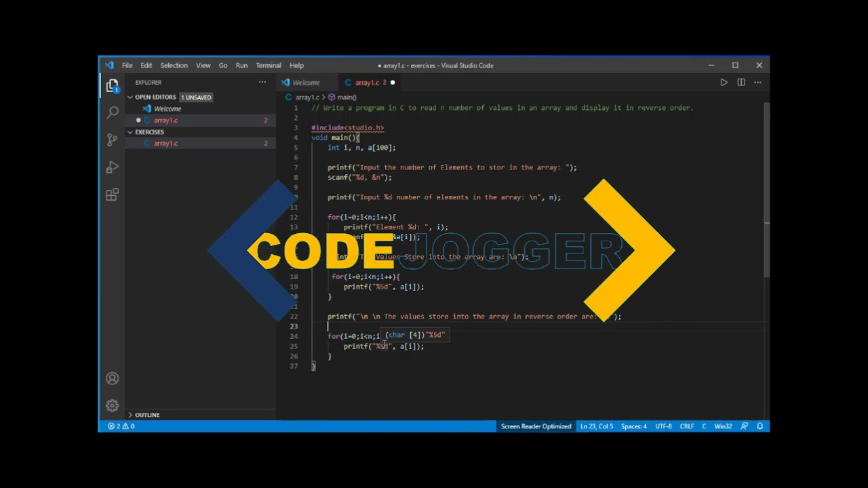Open the Source Control view

coord(113,140)
